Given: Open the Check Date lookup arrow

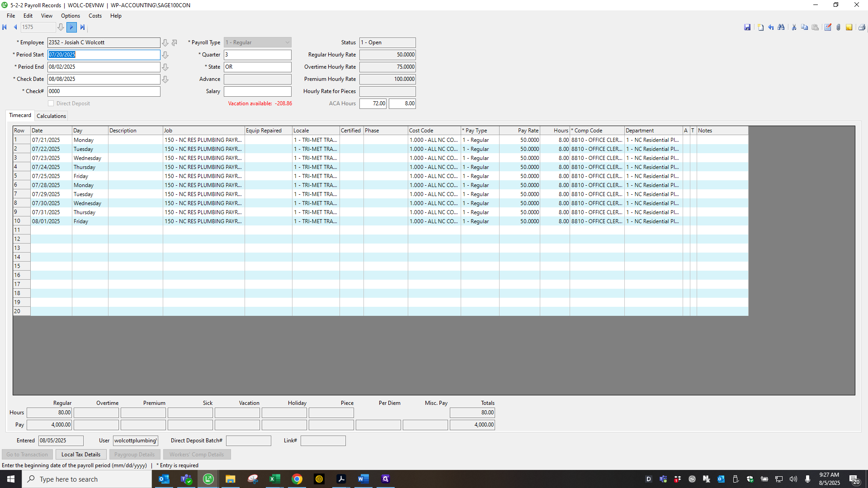Looking at the screenshot, I should (x=165, y=79).
